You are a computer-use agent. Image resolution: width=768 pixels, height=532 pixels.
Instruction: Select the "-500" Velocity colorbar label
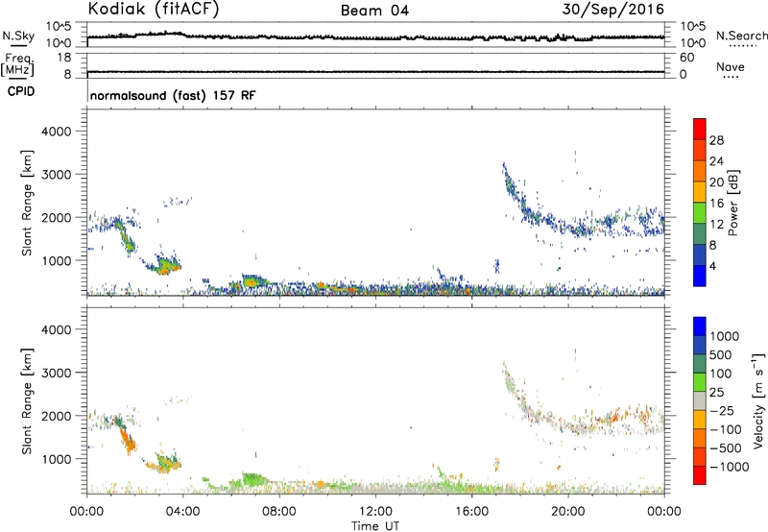coord(726,448)
